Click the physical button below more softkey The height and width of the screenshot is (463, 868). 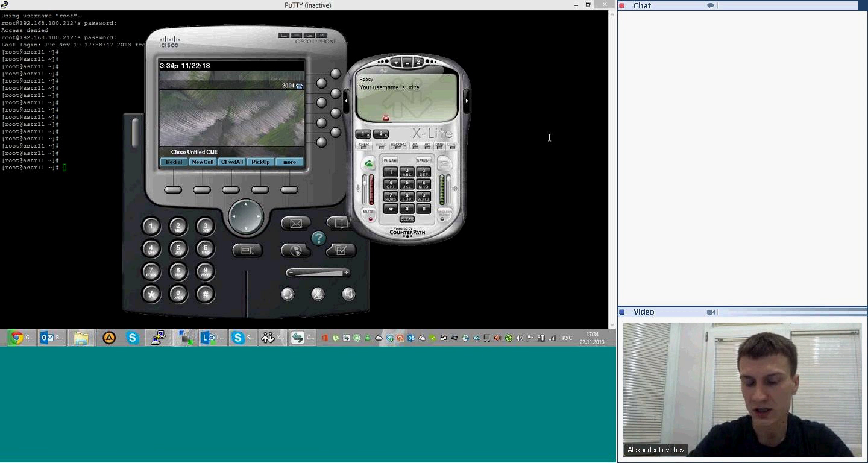tap(289, 190)
